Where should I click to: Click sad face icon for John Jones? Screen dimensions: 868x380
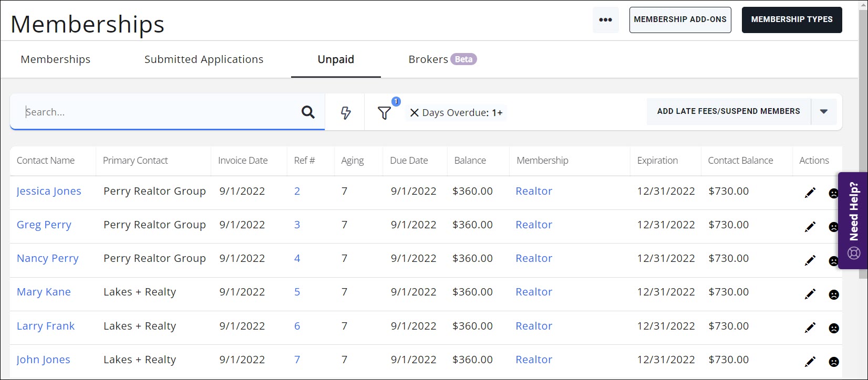tap(833, 362)
